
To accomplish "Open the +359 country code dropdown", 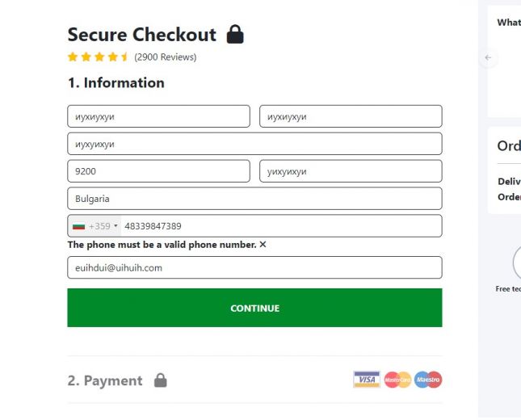I will point(104,226).
